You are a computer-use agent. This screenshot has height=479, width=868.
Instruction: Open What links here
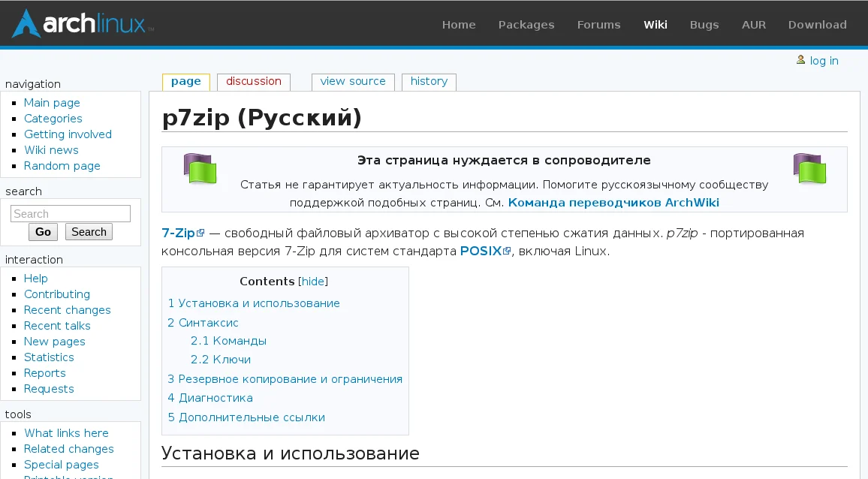pos(66,433)
